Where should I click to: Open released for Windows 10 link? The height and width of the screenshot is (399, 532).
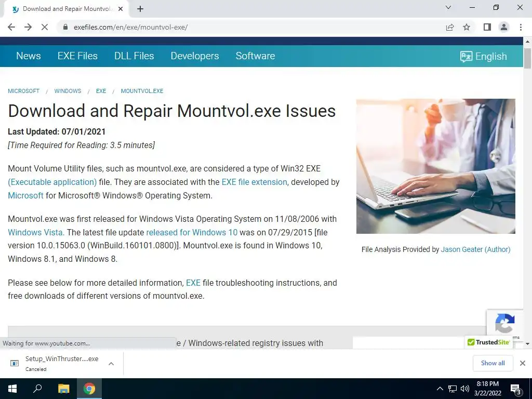point(192,232)
